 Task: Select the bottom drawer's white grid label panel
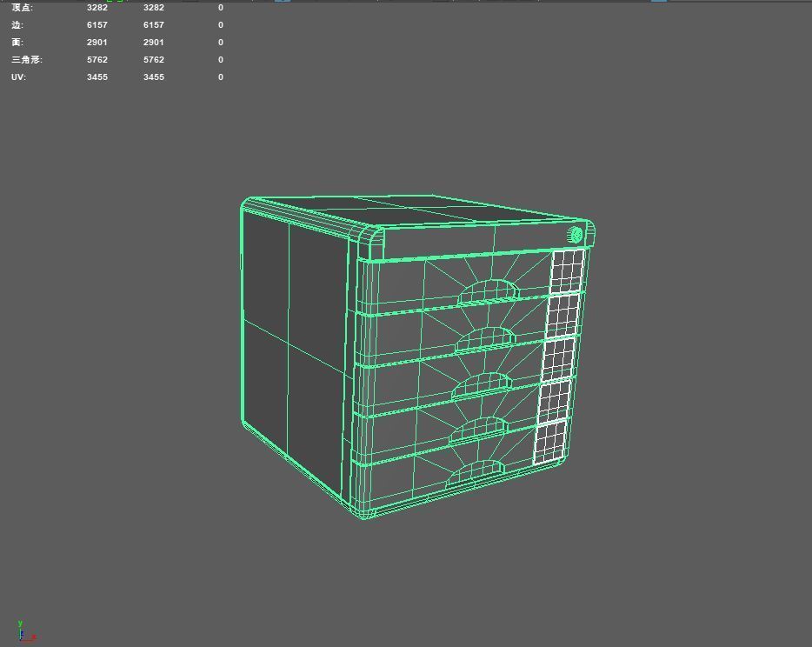point(550,443)
